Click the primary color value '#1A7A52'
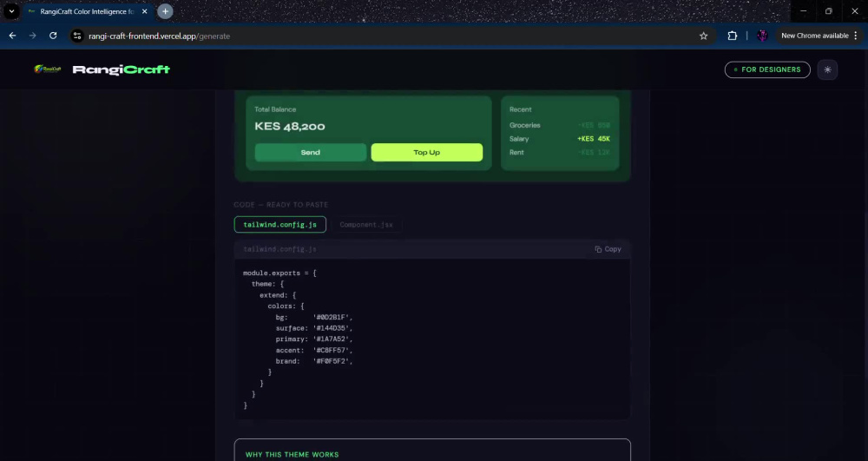868x461 pixels. [x=331, y=339]
